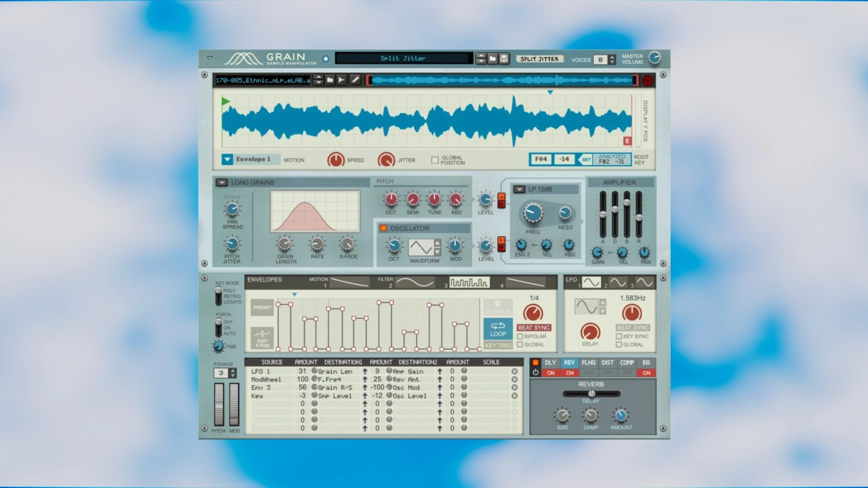Click the LFO waveform selector arrows
868x488 pixels.
point(602,306)
